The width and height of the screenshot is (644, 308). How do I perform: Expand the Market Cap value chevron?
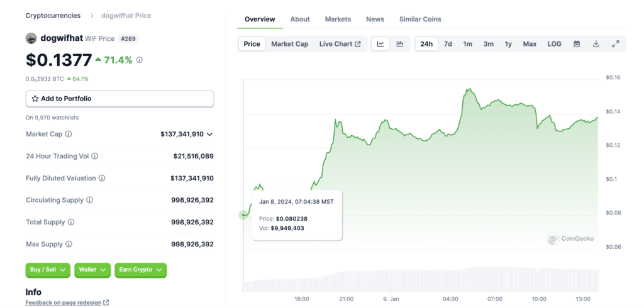click(x=210, y=134)
